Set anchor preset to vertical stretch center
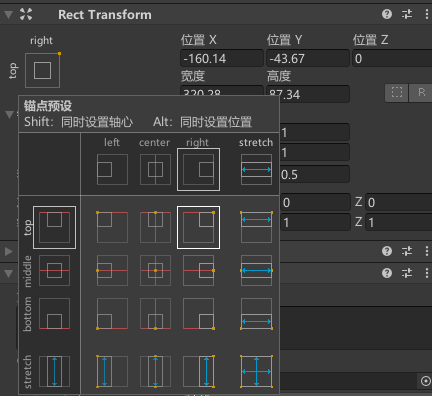Viewport: 432px width, 396px height. 155,371
